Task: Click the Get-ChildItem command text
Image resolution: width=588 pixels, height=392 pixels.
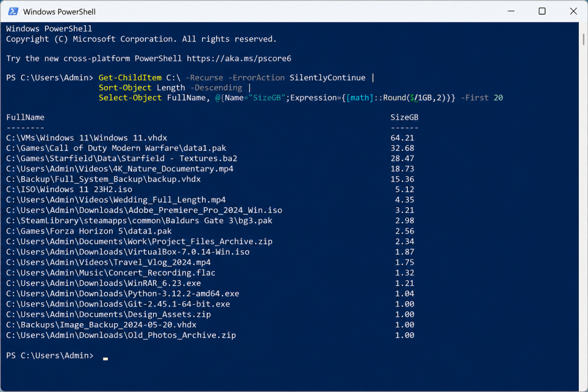Action: point(130,77)
